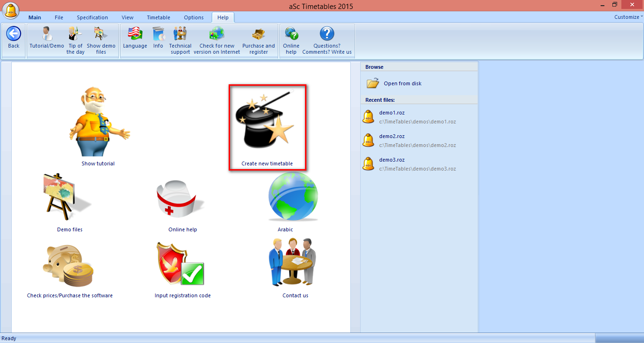Click the Browse panel heading
Viewport: 644px width, 343px height.
click(x=374, y=67)
